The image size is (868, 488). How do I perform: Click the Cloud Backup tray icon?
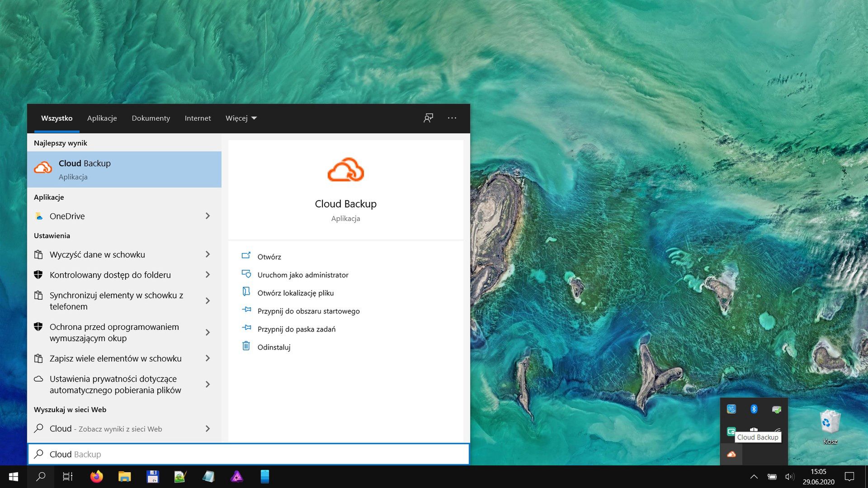click(731, 454)
